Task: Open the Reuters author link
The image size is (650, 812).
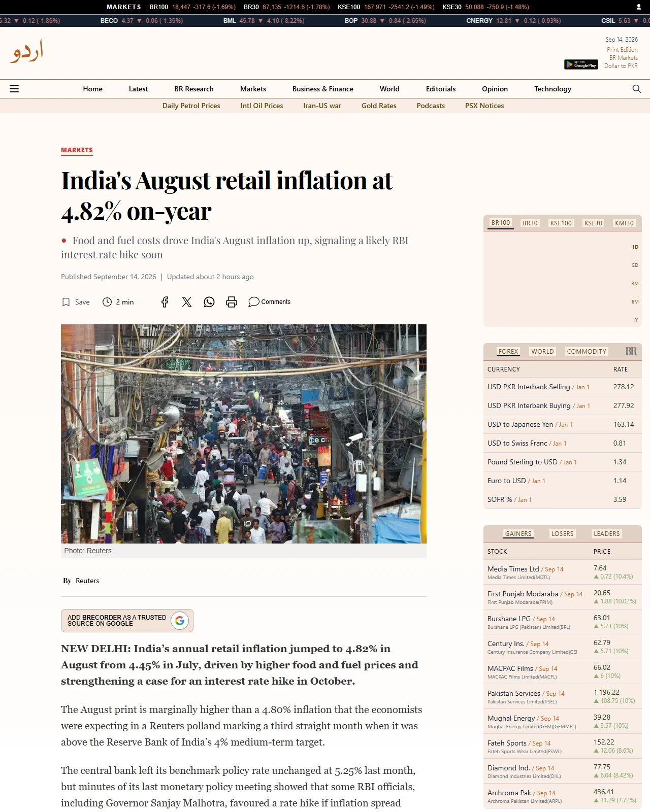Action: tap(87, 581)
